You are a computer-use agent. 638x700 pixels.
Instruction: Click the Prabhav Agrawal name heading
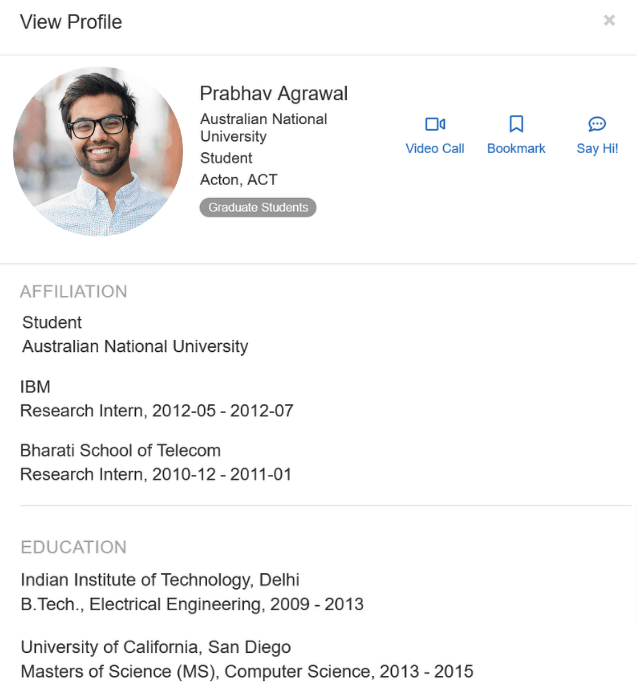tap(274, 93)
